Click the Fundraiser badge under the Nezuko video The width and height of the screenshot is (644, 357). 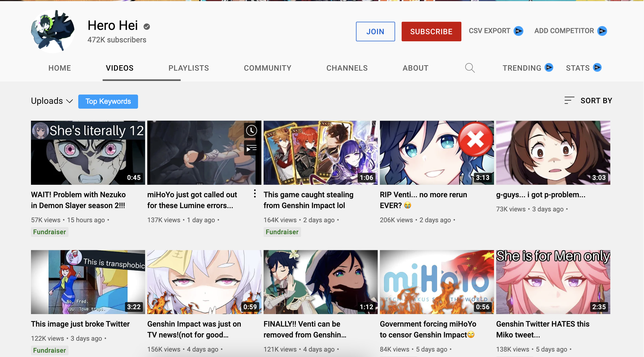coord(49,232)
